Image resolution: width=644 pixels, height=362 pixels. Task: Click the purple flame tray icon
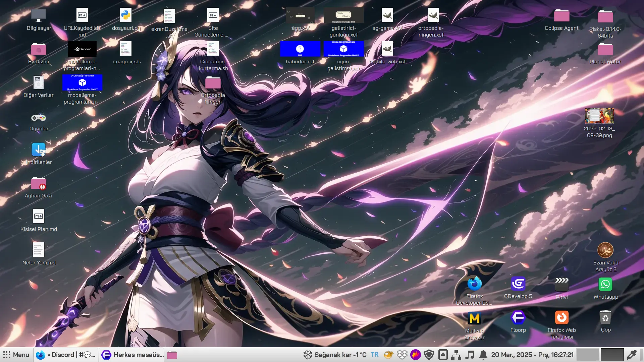tap(416, 355)
